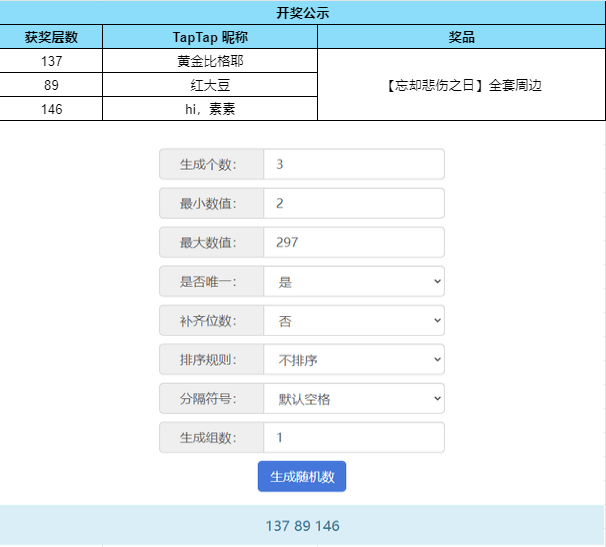Click into the 最小数值 input field

pyautogui.click(x=354, y=203)
